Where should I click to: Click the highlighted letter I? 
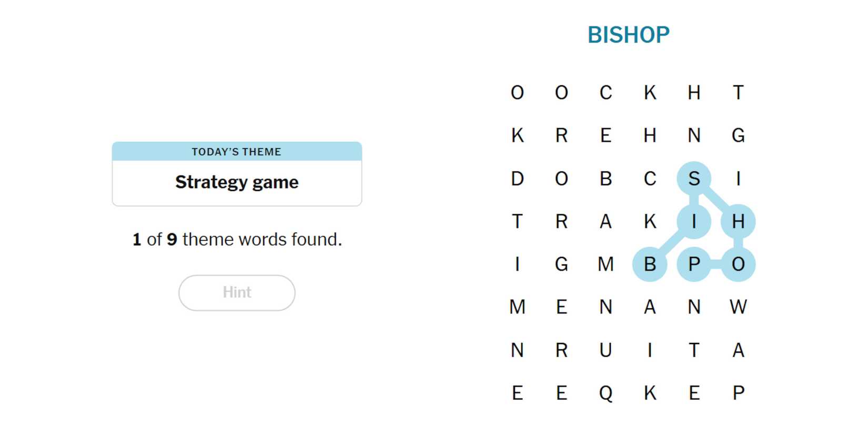(694, 221)
